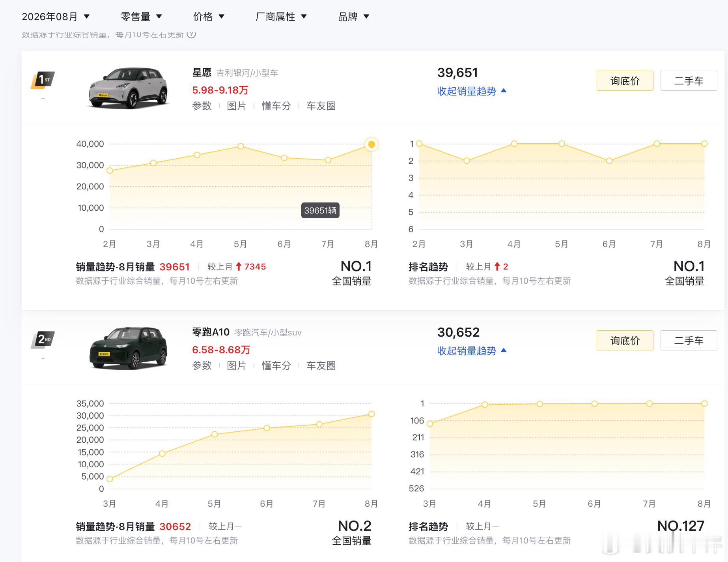Select the 3月 point on 零跑A10 sales chart

110,479
